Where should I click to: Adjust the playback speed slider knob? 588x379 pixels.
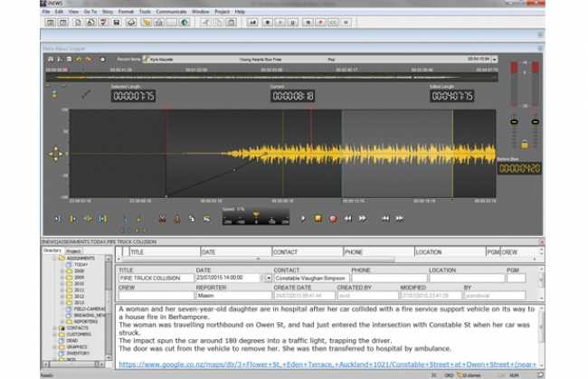256,214
